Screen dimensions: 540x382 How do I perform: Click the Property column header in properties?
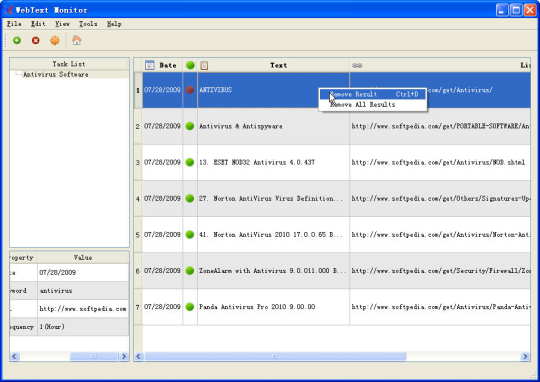click(x=23, y=258)
